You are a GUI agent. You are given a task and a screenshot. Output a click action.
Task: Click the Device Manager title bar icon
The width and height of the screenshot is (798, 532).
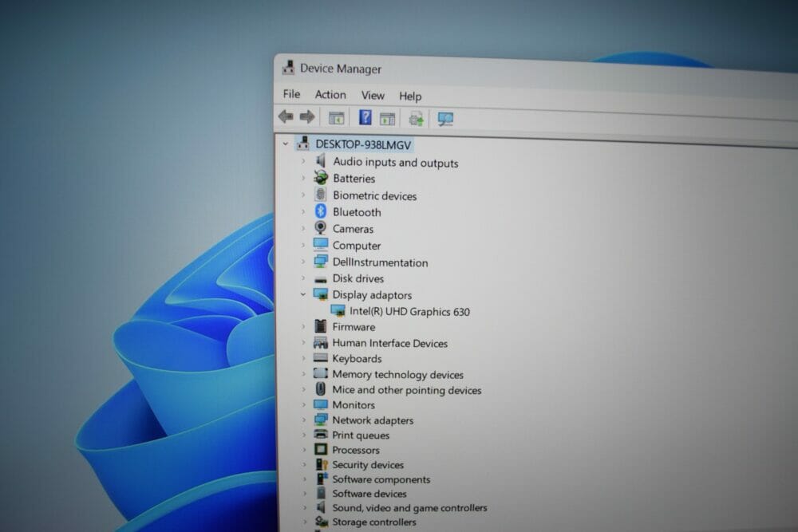click(289, 67)
